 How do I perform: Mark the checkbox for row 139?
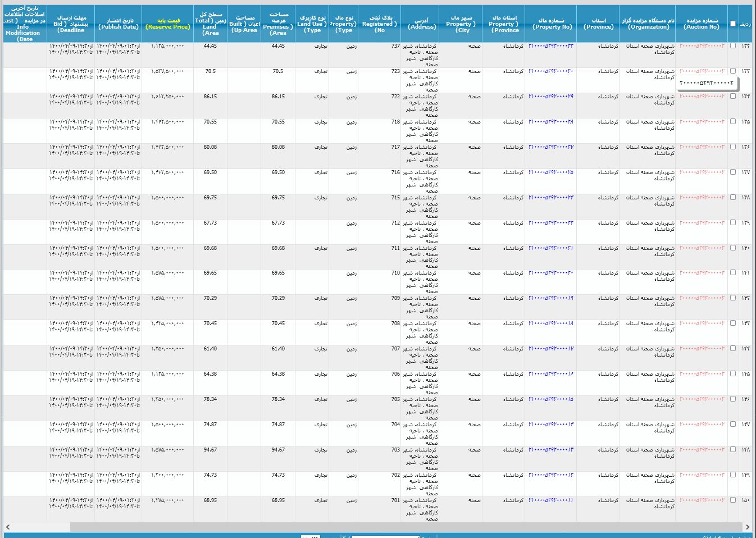coord(733,223)
